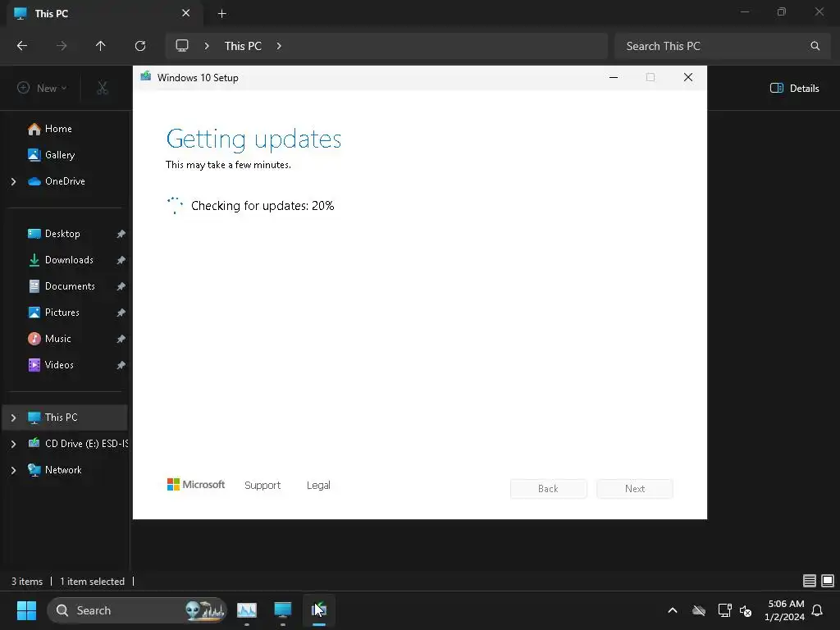840x630 pixels.
Task: Expand the Network tree node
Action: [x=13, y=470]
